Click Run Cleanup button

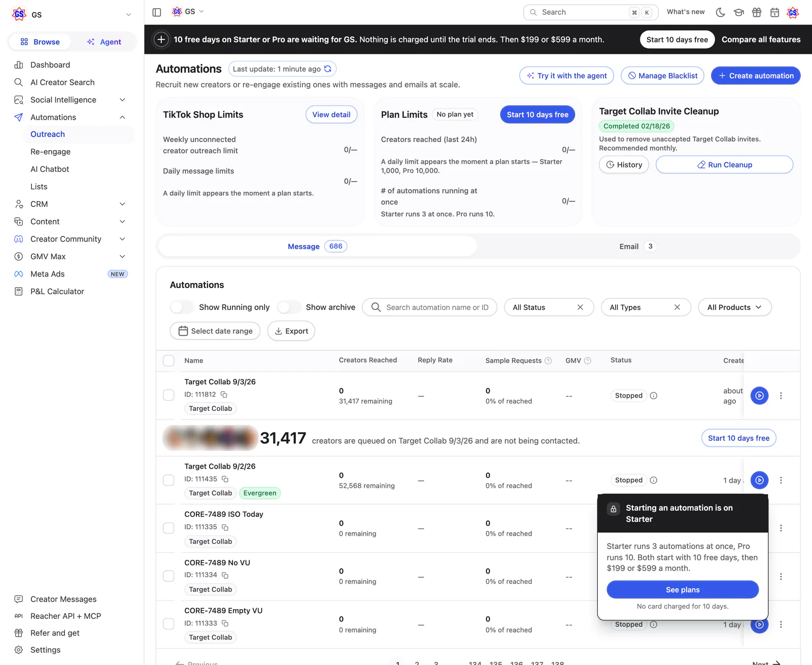pos(724,165)
